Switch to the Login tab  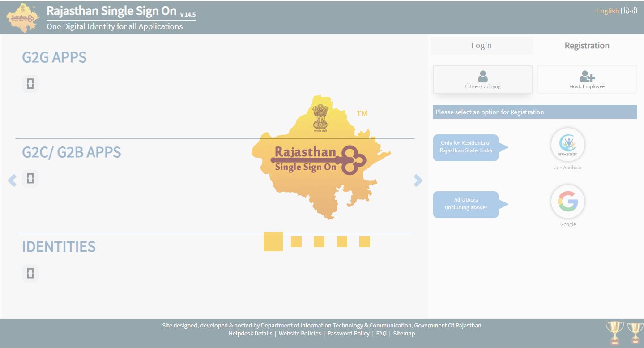pyautogui.click(x=481, y=46)
